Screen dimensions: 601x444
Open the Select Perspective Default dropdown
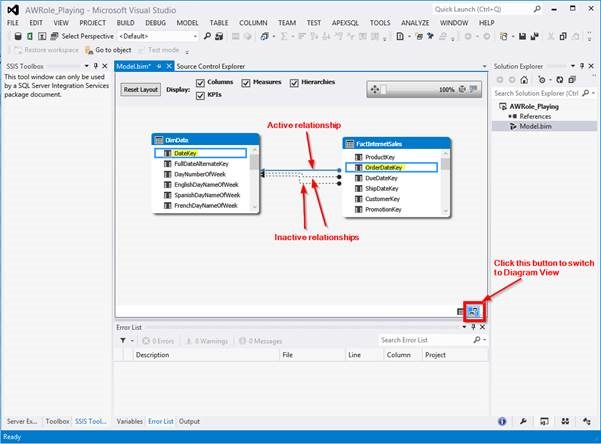click(195, 36)
